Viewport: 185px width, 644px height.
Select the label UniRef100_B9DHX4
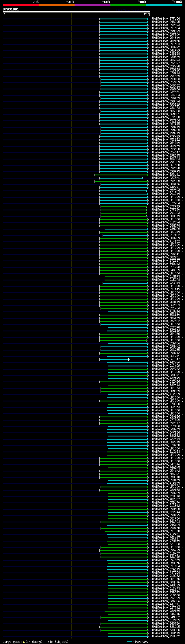coord(166,101)
